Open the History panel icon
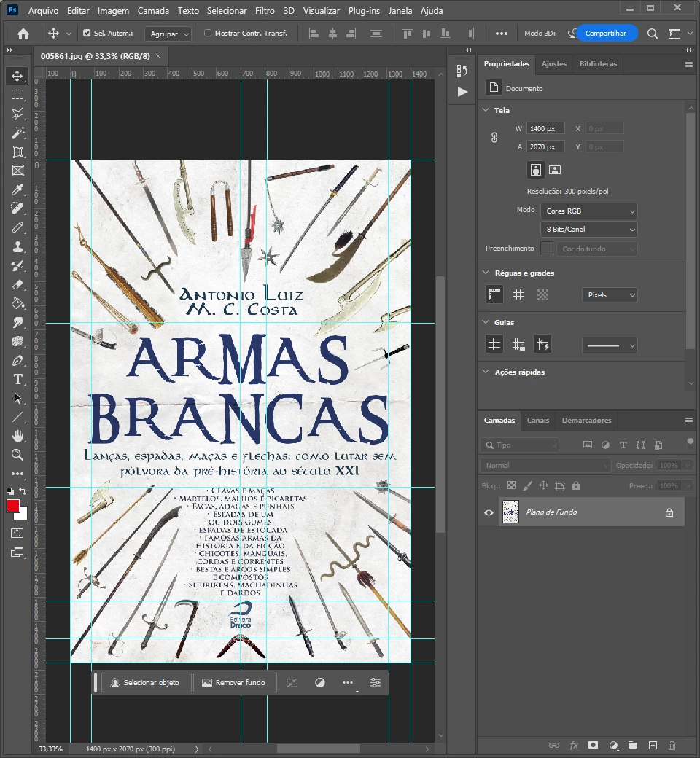The width and height of the screenshot is (700, 758). (x=462, y=71)
